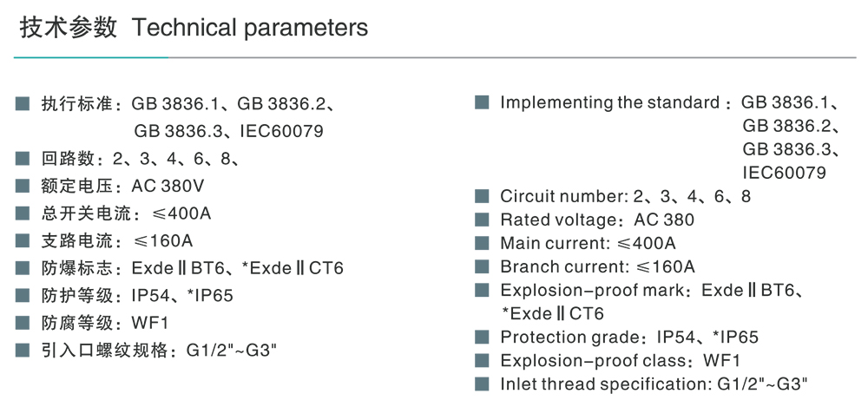Click the "Technical parameters" English heading
The width and height of the screenshot is (868, 420).
[x=250, y=28]
